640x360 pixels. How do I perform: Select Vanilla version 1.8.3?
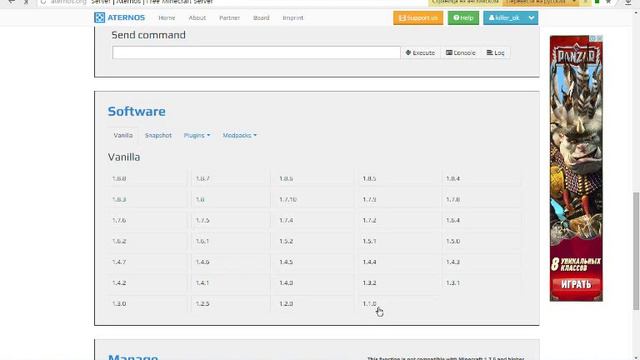[147, 199]
